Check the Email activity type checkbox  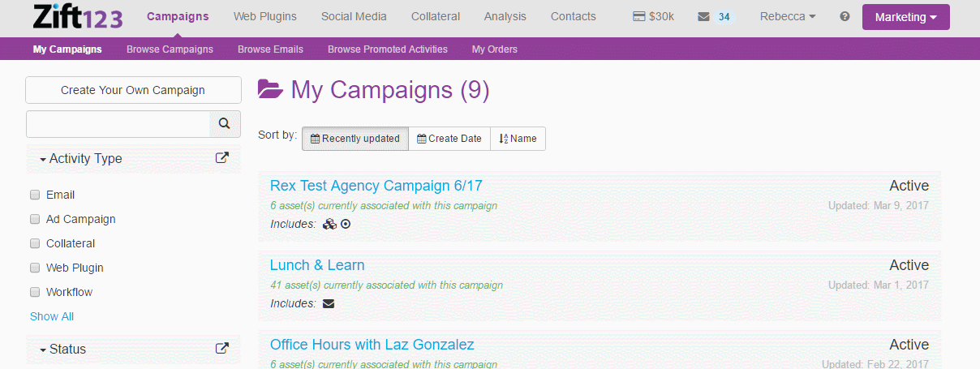(35, 195)
